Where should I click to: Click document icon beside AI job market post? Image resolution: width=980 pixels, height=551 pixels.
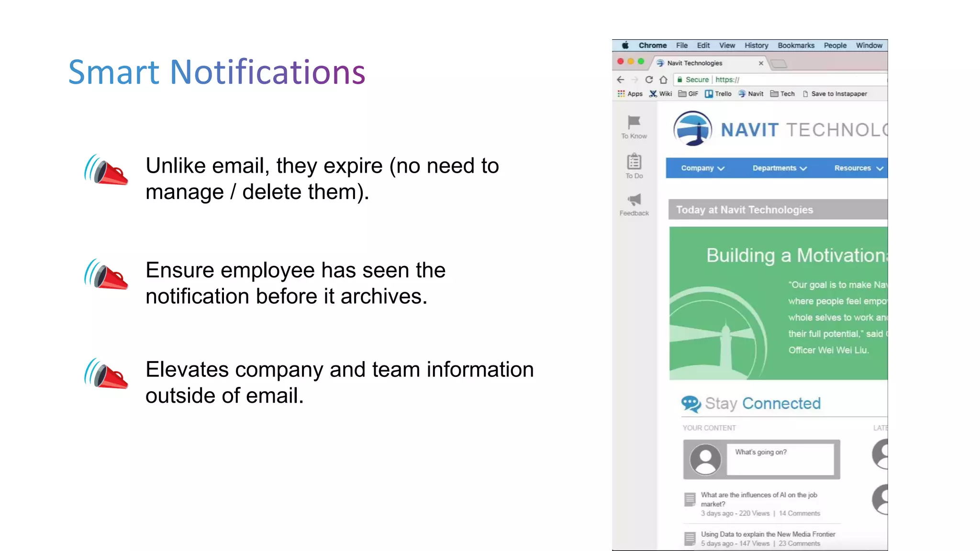pos(690,499)
